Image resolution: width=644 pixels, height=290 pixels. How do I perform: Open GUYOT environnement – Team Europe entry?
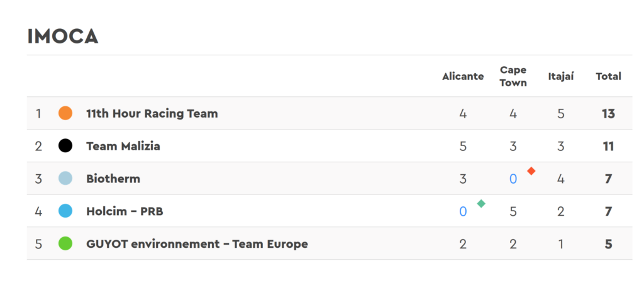click(197, 244)
